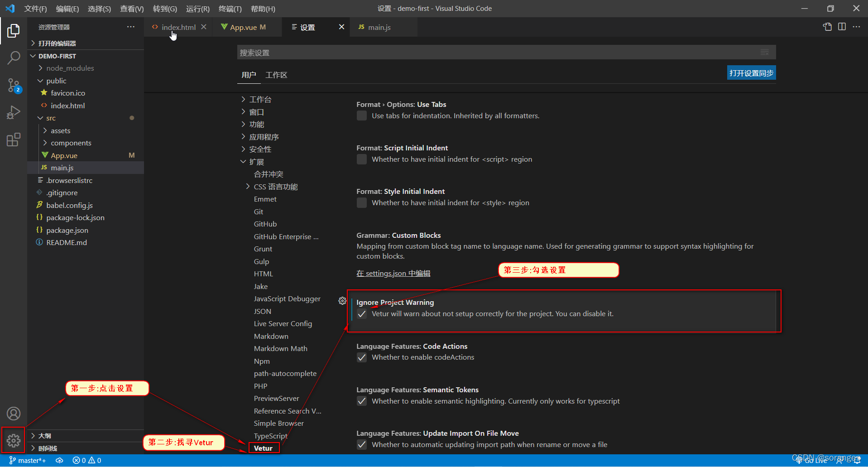Select 用户 settings tab

coord(249,75)
